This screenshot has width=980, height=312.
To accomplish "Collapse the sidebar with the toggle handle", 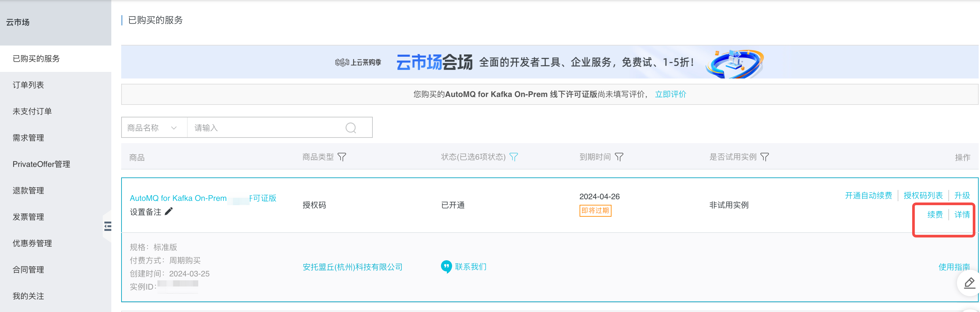I will pyautogui.click(x=108, y=226).
